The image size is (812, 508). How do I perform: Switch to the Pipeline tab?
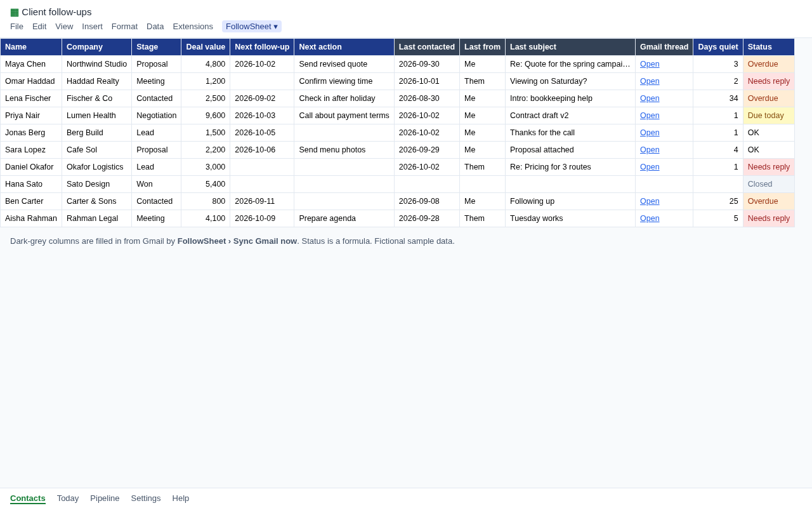[x=105, y=498]
